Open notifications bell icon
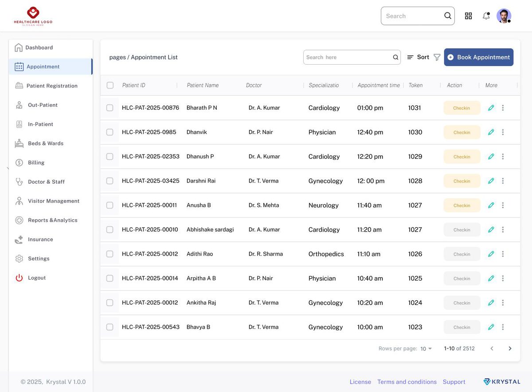This screenshot has height=392, width=532. click(x=486, y=16)
